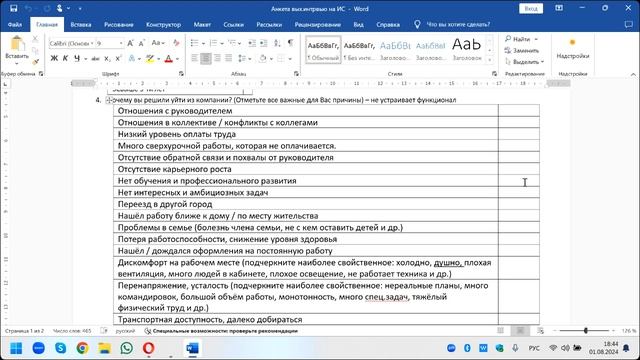Image resolution: width=640 pixels, height=360 pixels.
Task: Open font size dropdown showing 9
Action: click(121, 43)
